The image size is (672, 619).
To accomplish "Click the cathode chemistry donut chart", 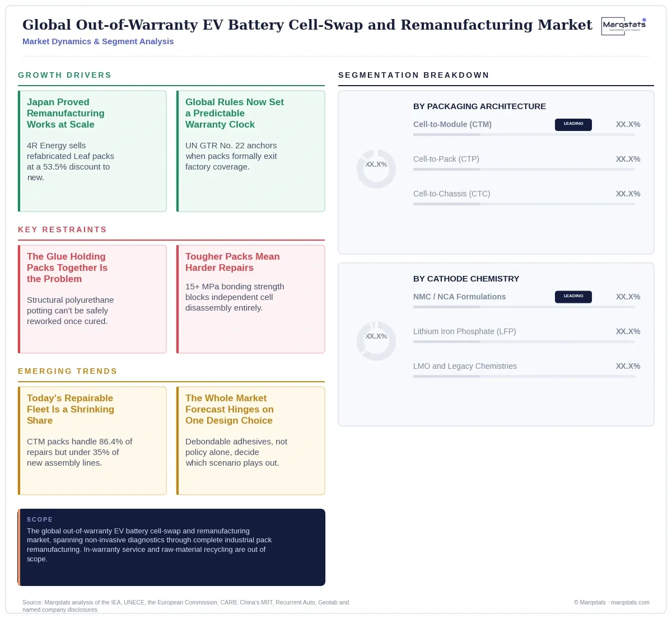I will coord(376,341).
